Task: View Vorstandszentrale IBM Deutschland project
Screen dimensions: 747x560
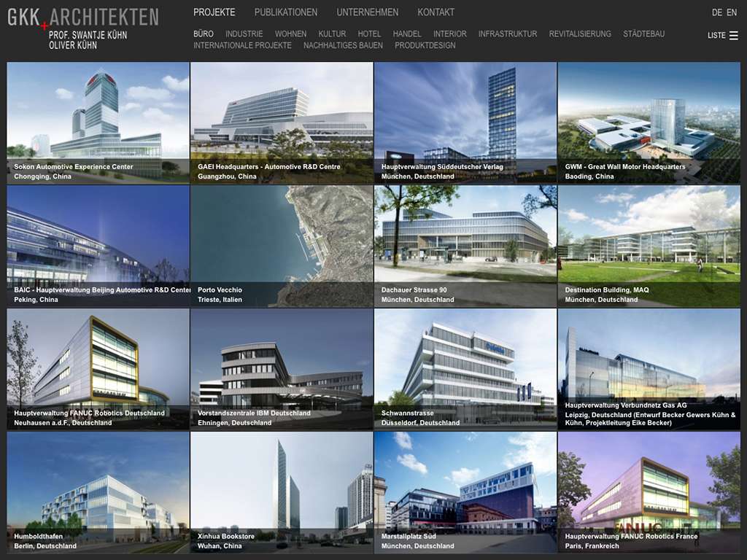Action: [x=282, y=370]
